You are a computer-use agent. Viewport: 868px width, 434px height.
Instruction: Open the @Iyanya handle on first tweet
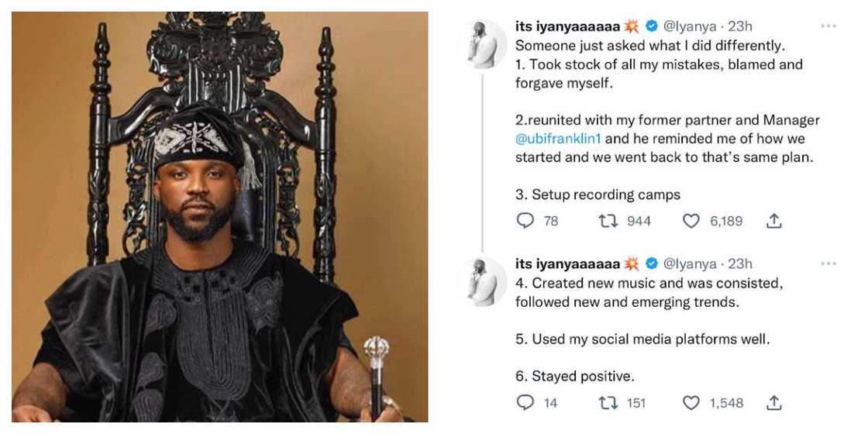[x=691, y=27]
